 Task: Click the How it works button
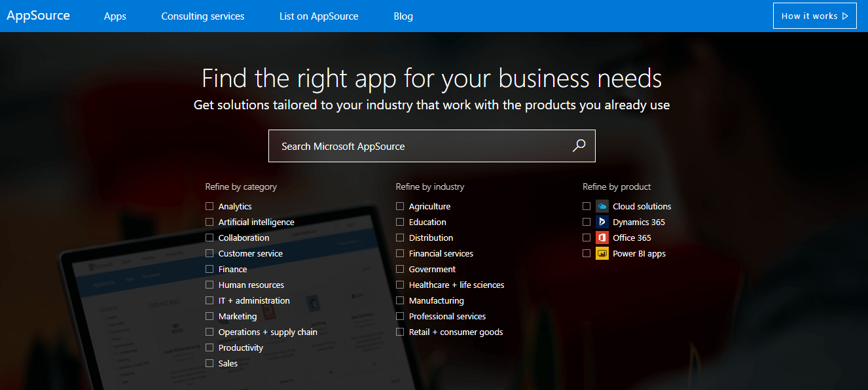[814, 15]
